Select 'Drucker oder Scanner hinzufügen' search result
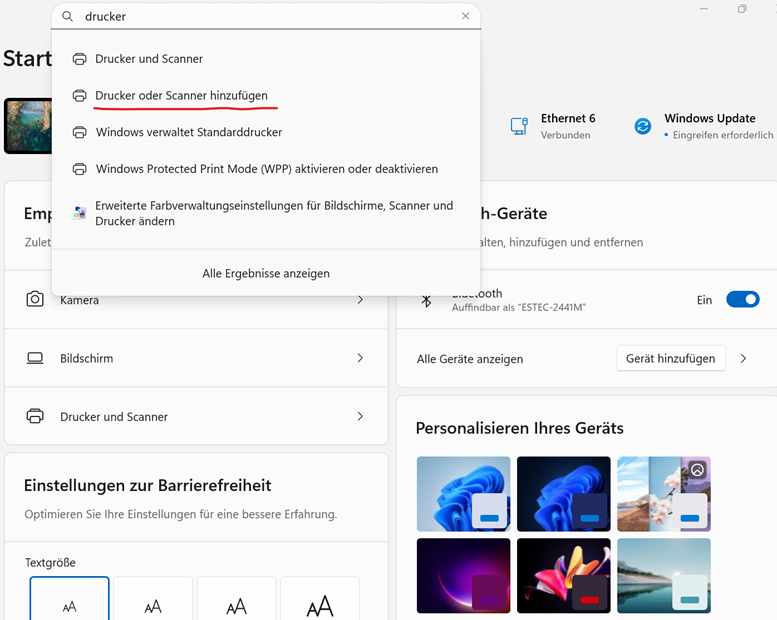Image resolution: width=777 pixels, height=620 pixels. coord(181,95)
